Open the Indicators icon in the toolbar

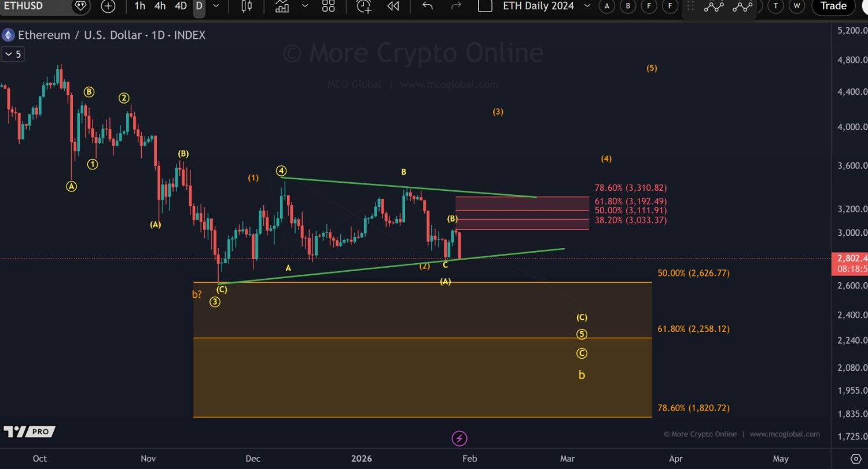tap(282, 6)
